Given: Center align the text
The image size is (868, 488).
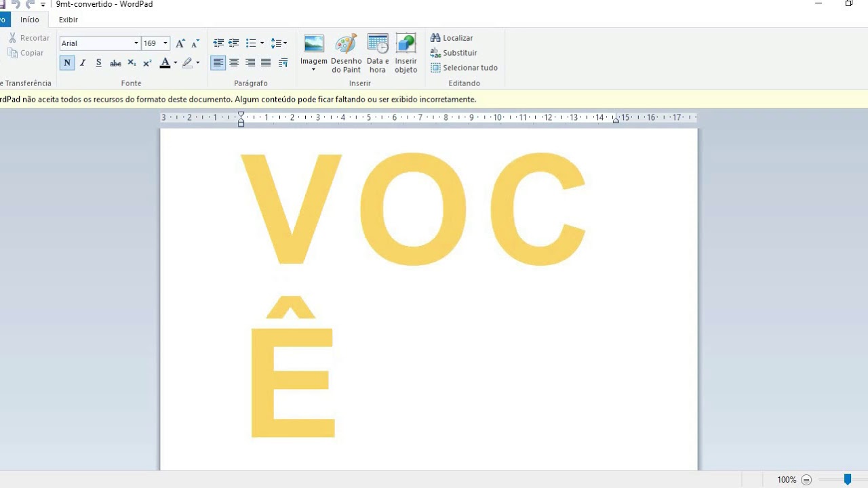Looking at the screenshot, I should coord(234,63).
